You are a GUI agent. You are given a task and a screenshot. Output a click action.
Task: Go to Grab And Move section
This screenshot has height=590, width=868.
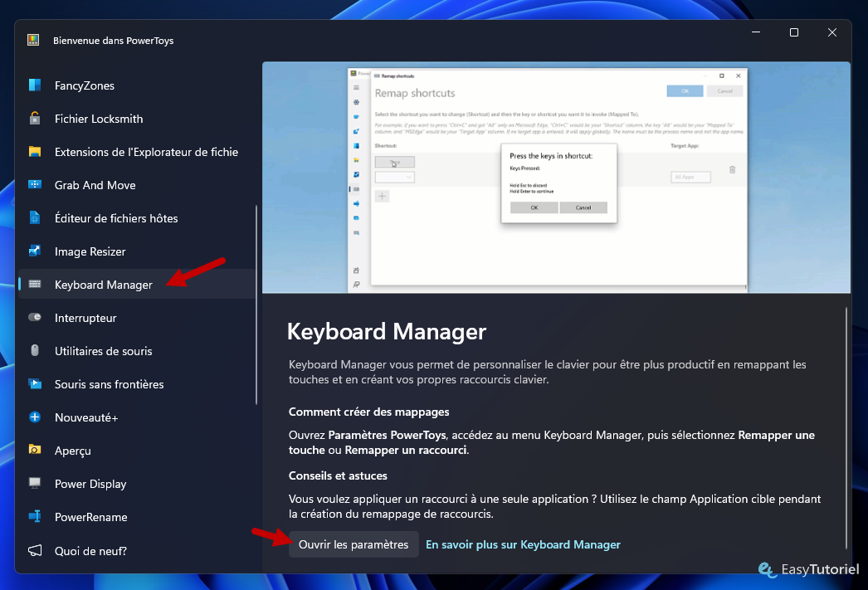click(137, 185)
